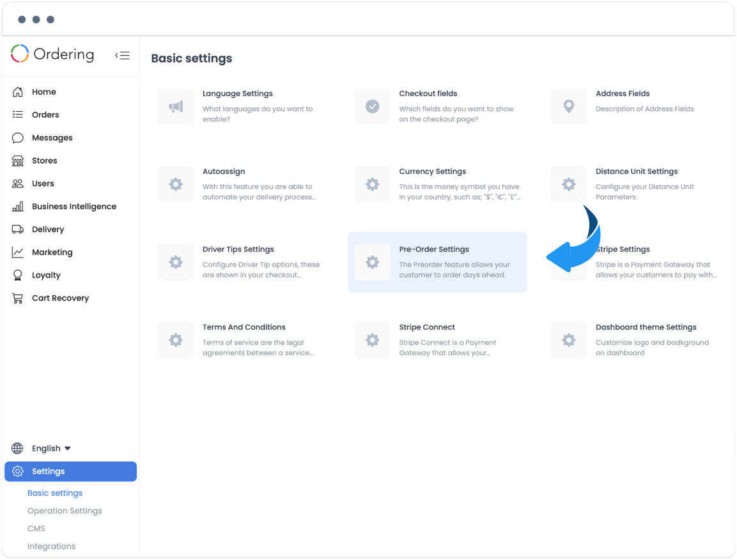Click the Stripe Connect gear icon

(x=372, y=340)
